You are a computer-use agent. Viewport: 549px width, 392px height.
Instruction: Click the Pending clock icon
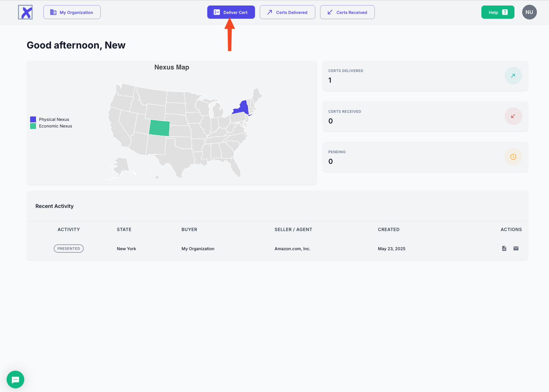pyautogui.click(x=513, y=157)
